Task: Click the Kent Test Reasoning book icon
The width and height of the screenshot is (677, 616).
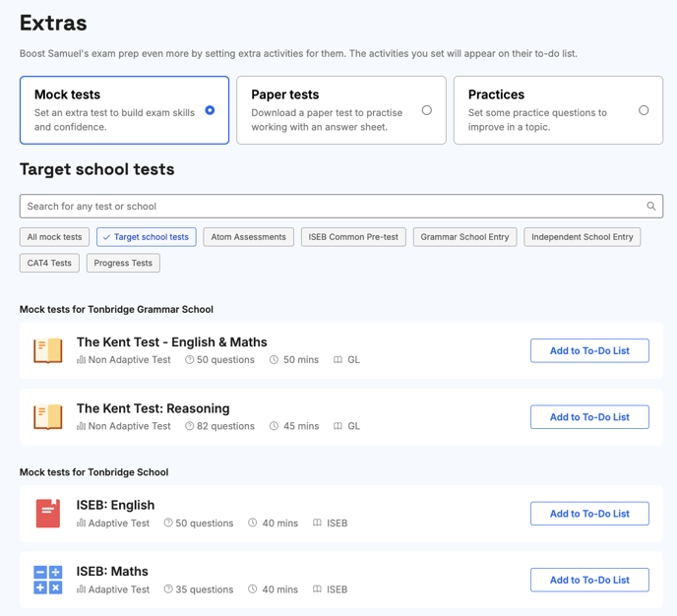Action: (47, 416)
